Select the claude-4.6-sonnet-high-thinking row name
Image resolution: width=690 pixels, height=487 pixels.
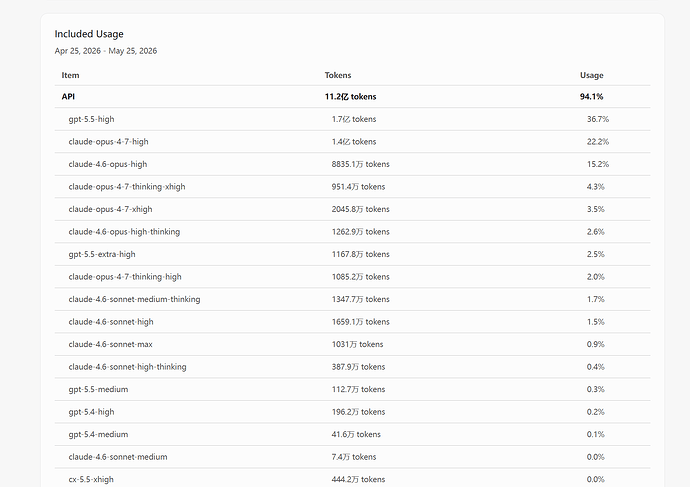pyautogui.click(x=127, y=367)
